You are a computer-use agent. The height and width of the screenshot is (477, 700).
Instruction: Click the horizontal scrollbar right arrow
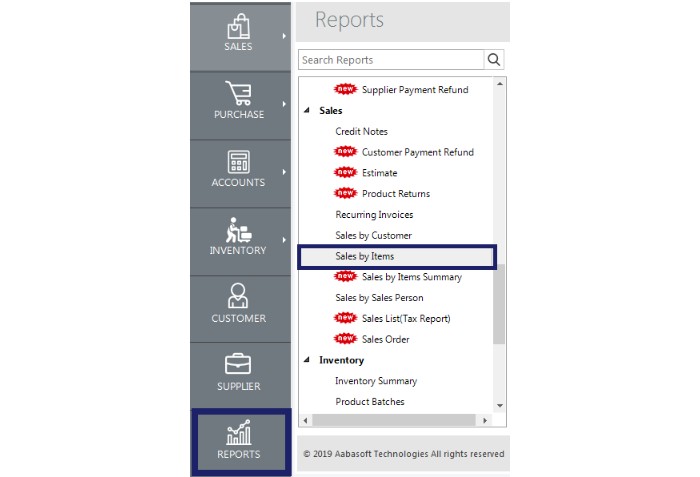[x=485, y=420]
